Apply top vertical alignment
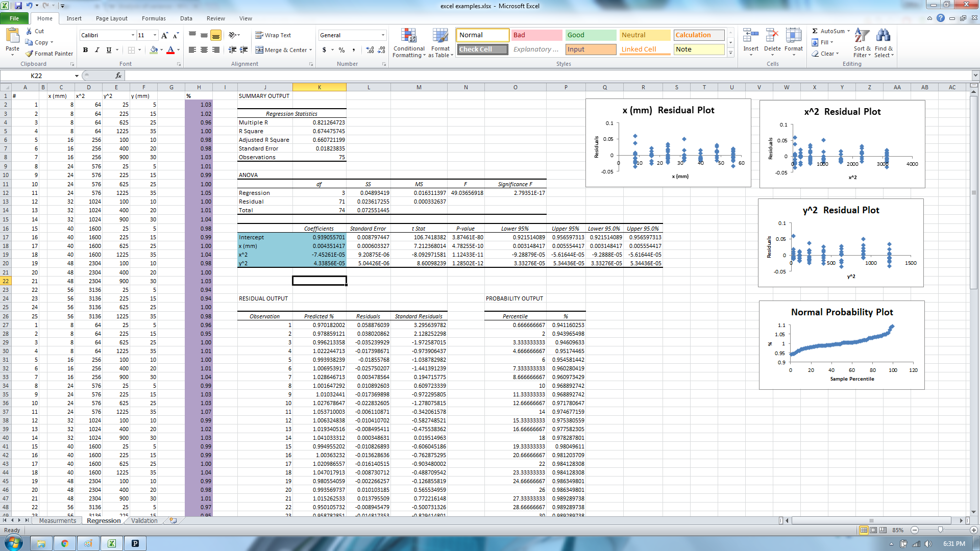 [x=192, y=35]
